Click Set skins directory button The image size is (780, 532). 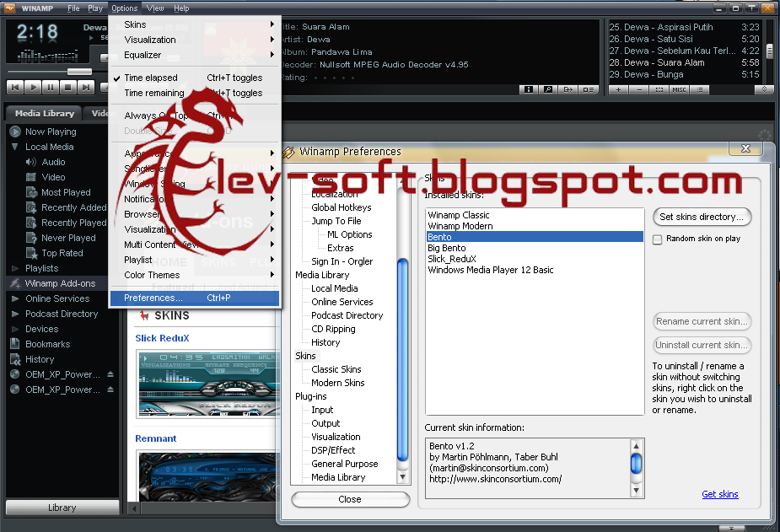pos(702,217)
